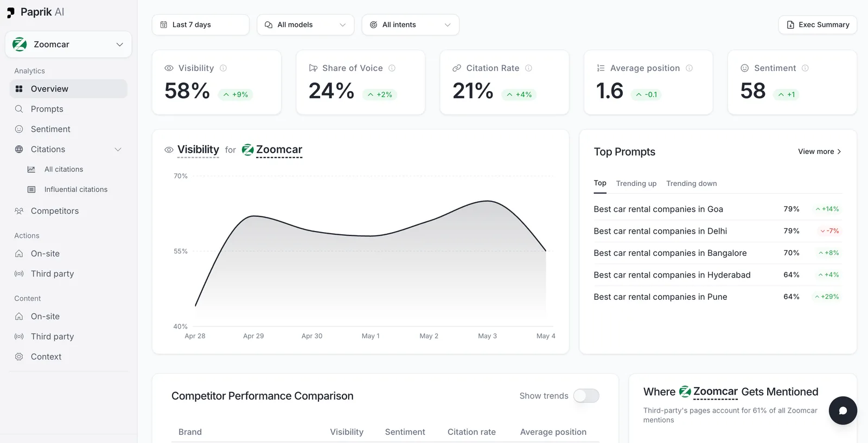Open Best car rental companies in Pune prompt

coord(718,297)
